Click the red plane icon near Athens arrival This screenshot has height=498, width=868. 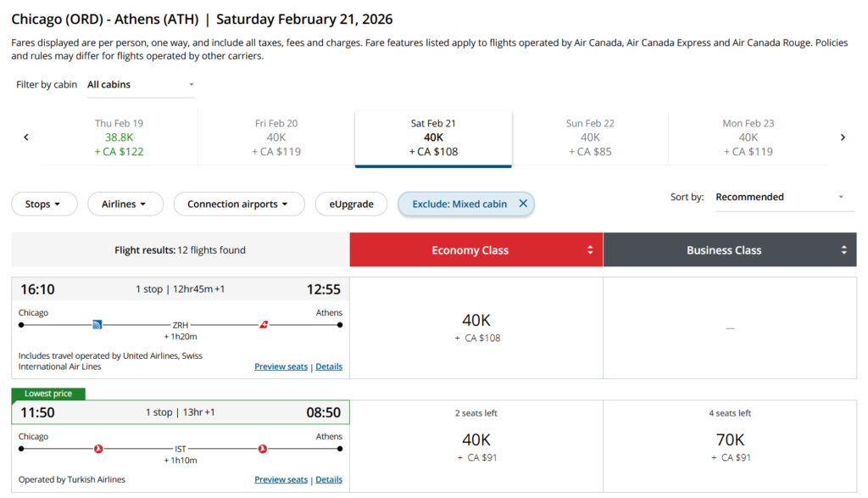(x=262, y=323)
